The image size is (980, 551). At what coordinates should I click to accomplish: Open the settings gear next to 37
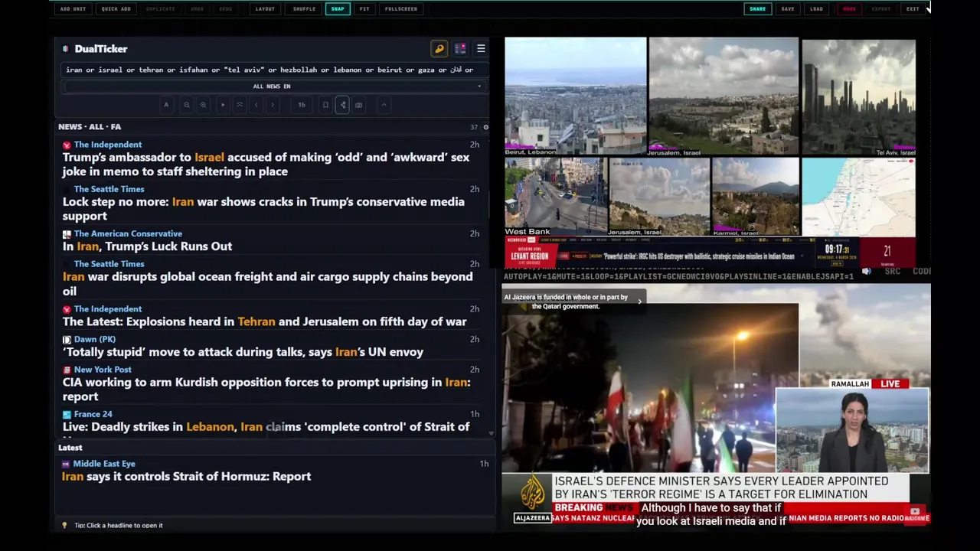485,127
